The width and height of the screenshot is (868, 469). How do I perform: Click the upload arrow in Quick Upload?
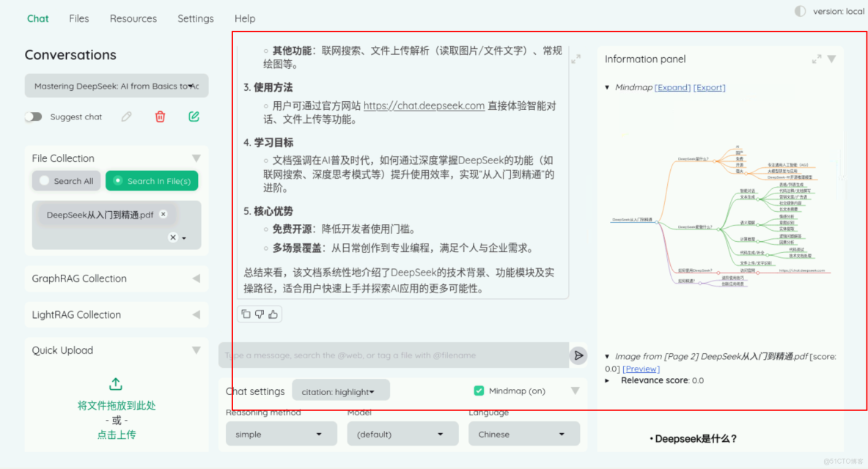(x=115, y=383)
